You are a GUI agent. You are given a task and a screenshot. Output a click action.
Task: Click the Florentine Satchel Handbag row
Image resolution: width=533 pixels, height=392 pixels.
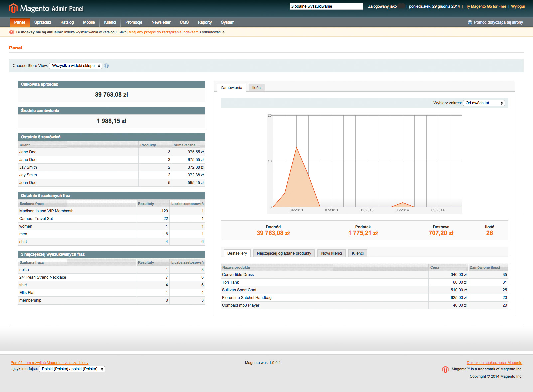[x=364, y=298]
